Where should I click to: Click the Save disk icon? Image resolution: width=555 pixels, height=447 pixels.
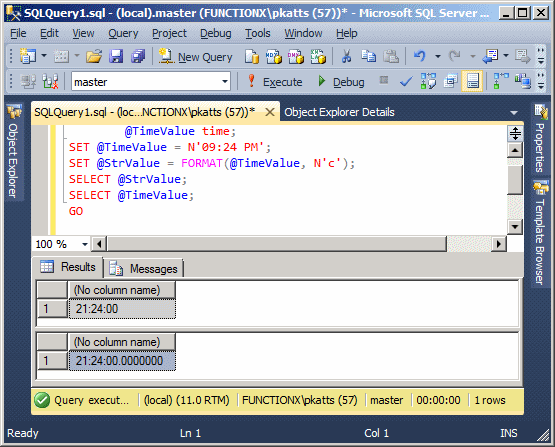(116, 56)
